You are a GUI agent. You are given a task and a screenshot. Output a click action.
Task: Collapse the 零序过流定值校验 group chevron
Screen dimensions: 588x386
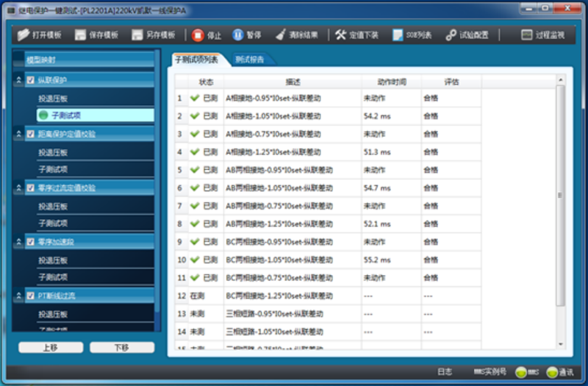[19, 187]
